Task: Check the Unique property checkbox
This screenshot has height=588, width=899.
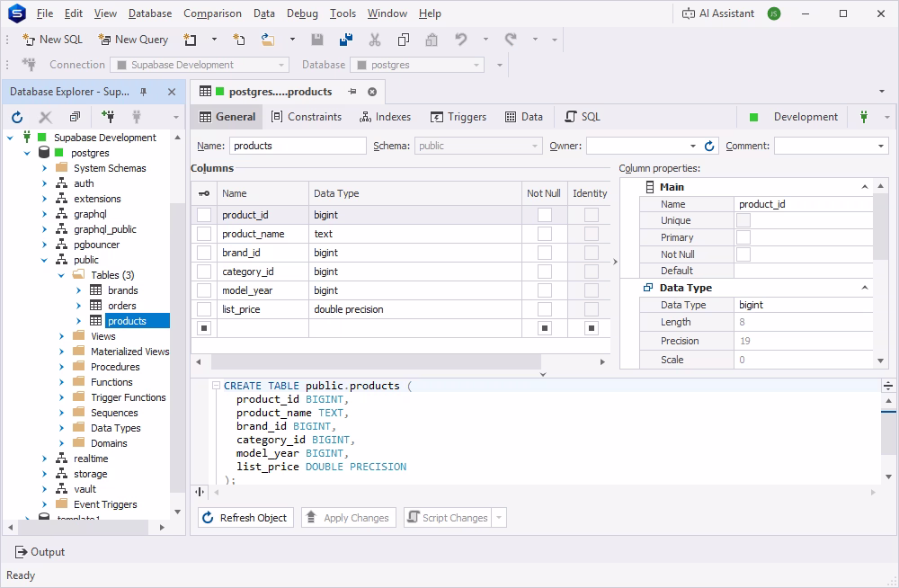Action: pos(743,220)
